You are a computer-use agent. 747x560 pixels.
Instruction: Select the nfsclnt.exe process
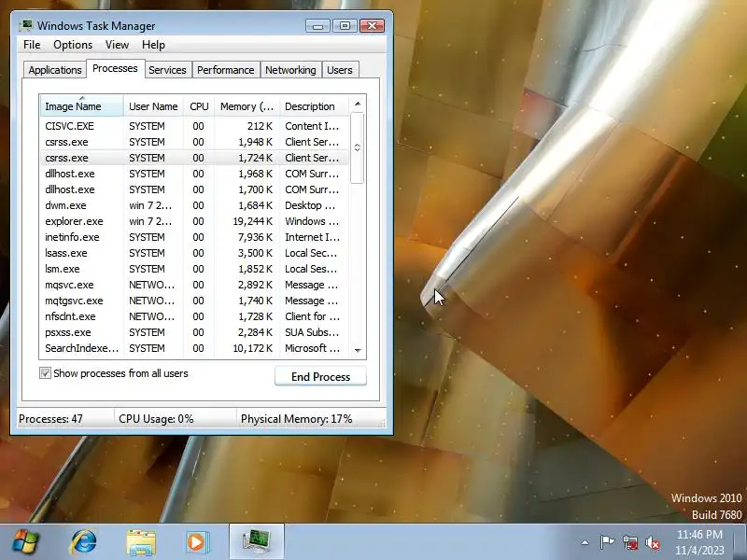194,316
